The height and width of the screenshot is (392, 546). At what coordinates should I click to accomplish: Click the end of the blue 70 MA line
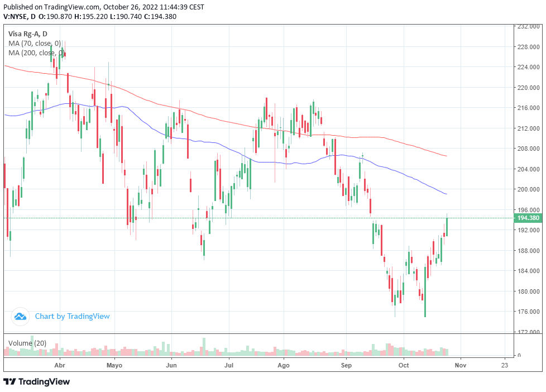[x=446, y=194]
